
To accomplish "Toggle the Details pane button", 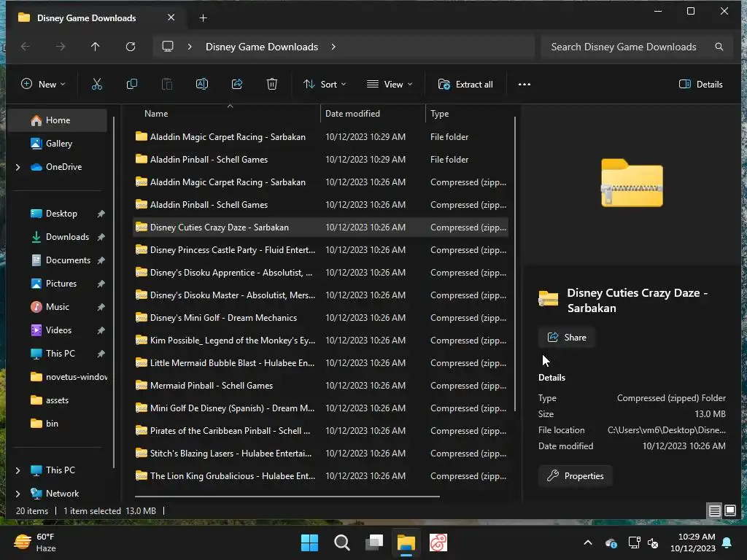I will click(x=701, y=85).
